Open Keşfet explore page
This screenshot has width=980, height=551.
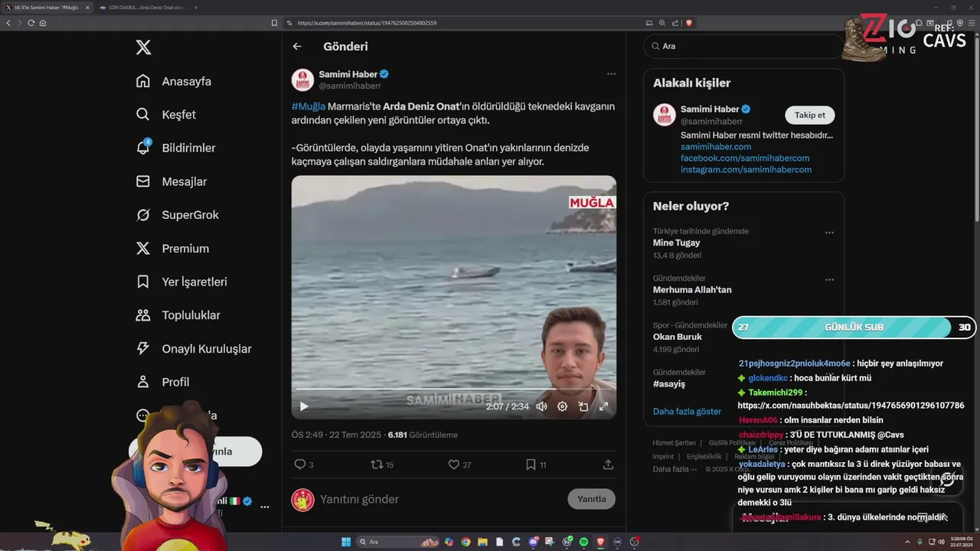pyautogui.click(x=166, y=115)
